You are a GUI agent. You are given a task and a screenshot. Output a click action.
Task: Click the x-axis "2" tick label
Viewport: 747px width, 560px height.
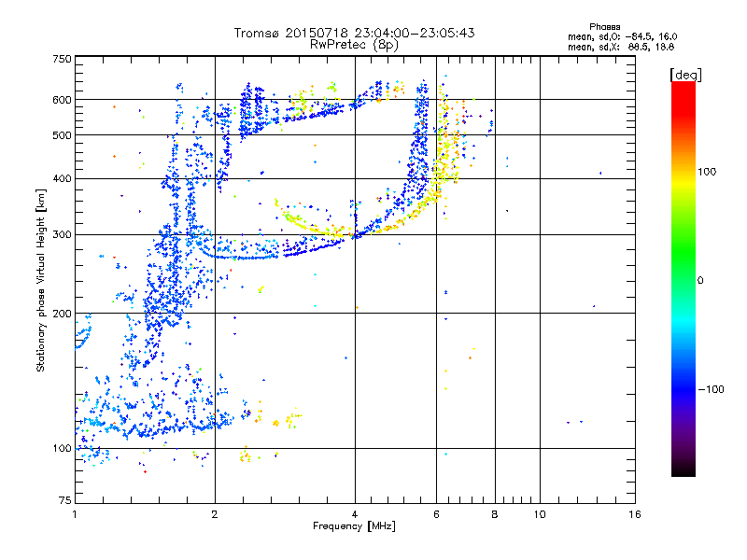[x=215, y=514]
